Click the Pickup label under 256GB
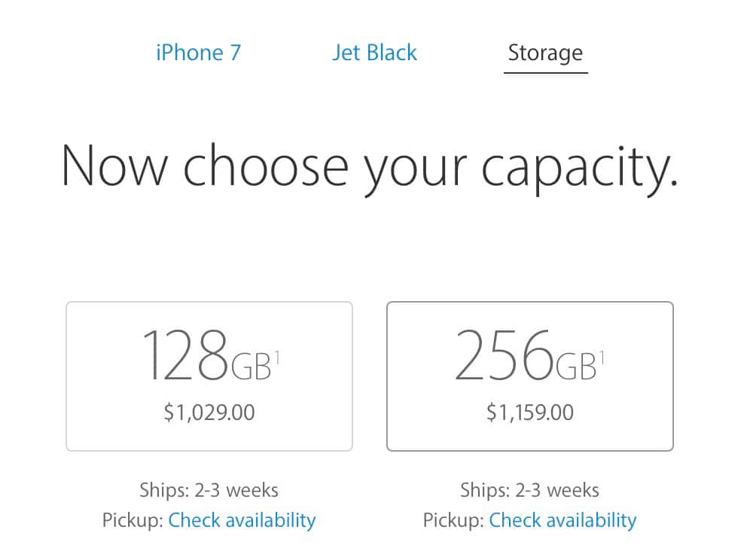This screenshot has height=560, width=753. [x=453, y=520]
